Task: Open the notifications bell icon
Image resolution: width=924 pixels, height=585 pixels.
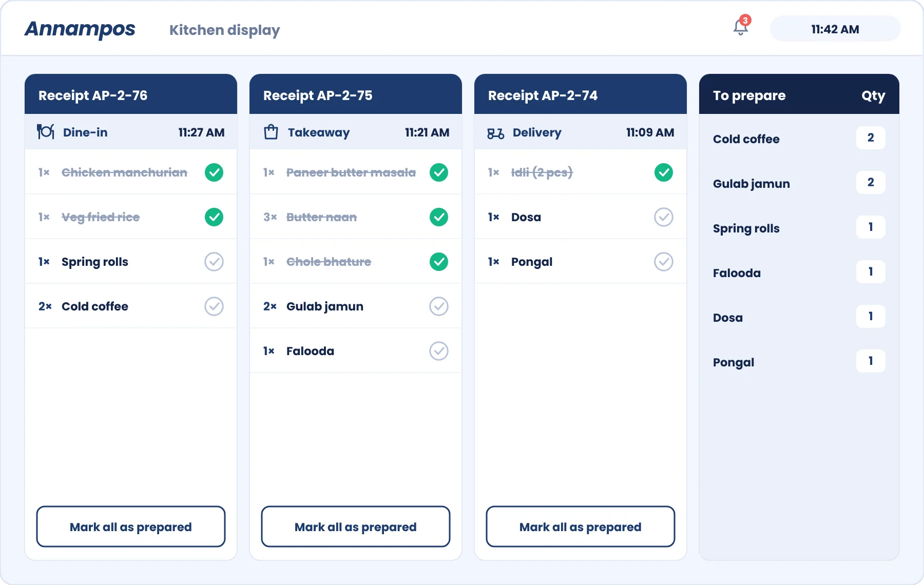Action: click(x=741, y=27)
